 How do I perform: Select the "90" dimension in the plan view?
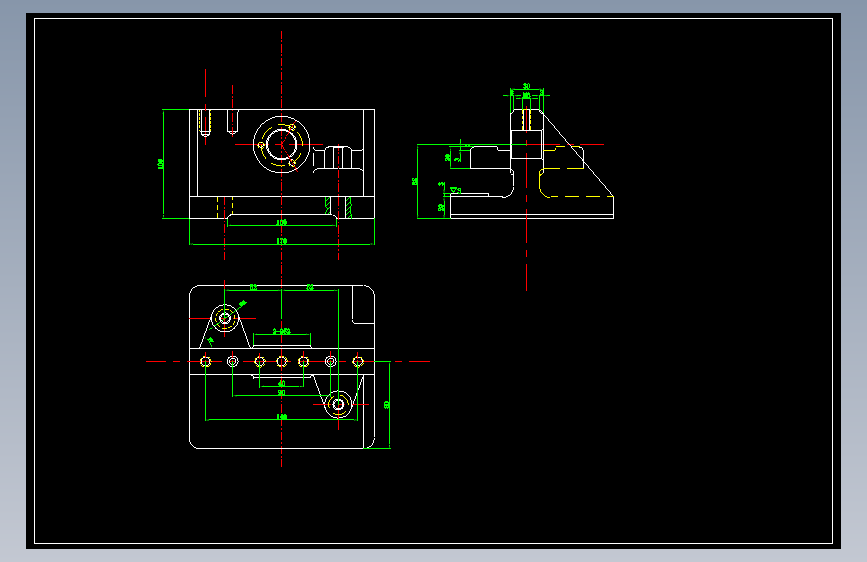coord(281,392)
